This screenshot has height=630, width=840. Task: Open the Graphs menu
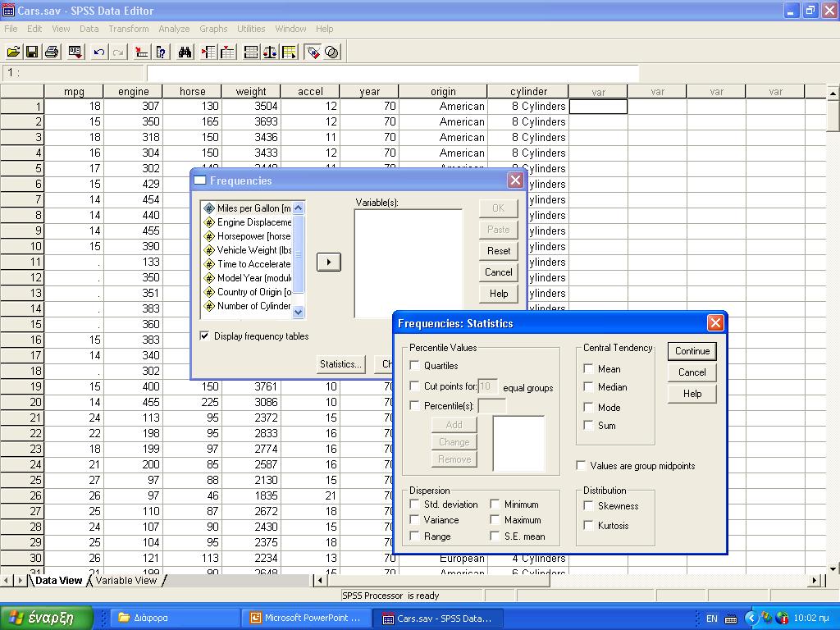pos(213,29)
